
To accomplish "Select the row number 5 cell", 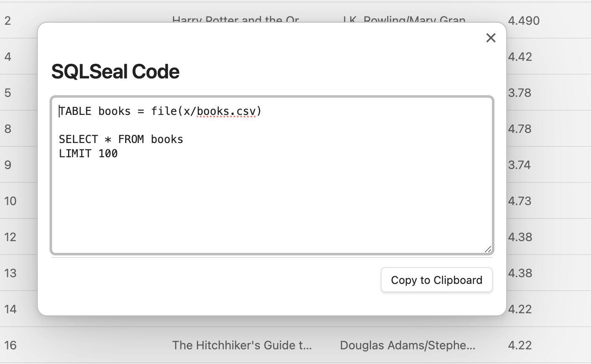I will [x=8, y=93].
